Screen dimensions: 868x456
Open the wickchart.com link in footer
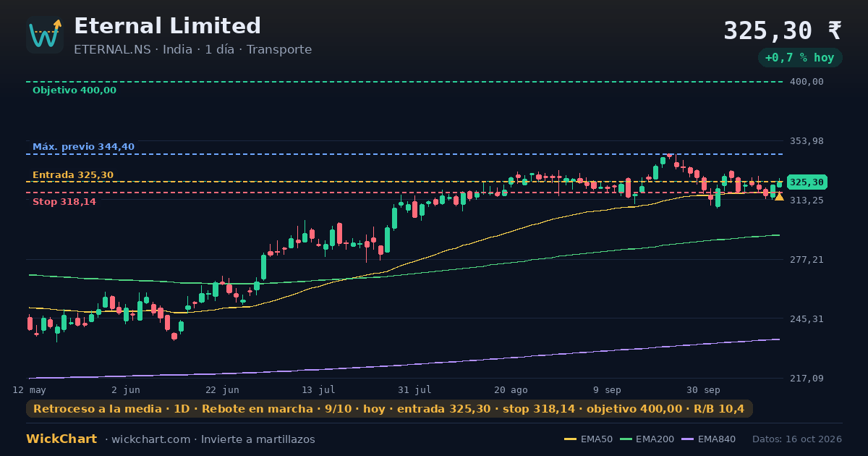click(151, 439)
